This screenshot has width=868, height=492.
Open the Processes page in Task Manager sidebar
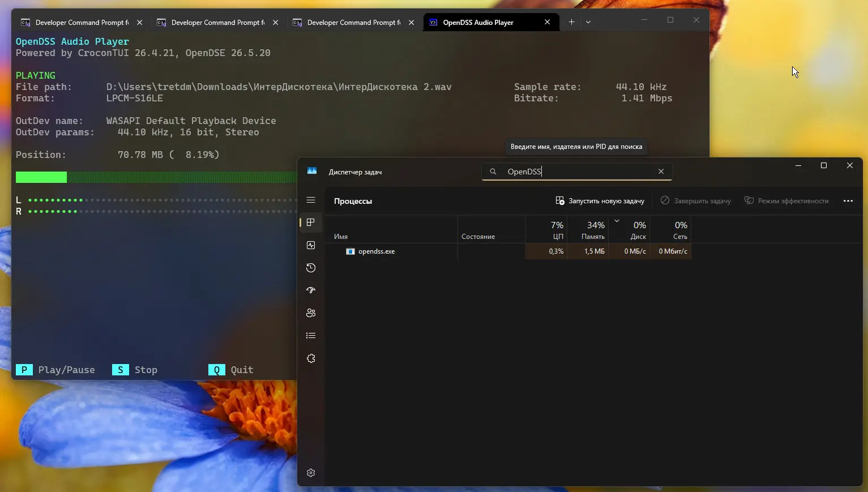point(311,223)
